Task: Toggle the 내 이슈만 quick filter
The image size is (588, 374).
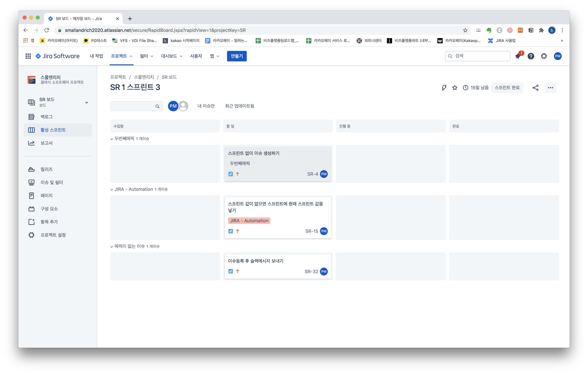Action: 206,106
